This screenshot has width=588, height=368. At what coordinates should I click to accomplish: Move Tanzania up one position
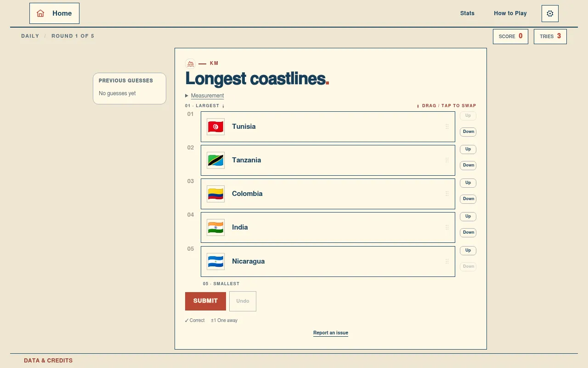[468, 149]
